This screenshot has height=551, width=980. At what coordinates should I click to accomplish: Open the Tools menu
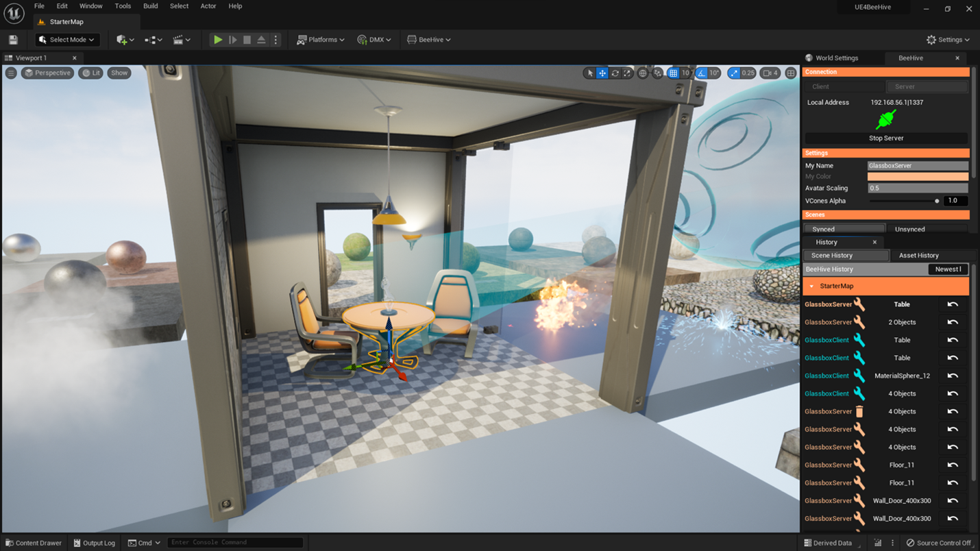[123, 6]
